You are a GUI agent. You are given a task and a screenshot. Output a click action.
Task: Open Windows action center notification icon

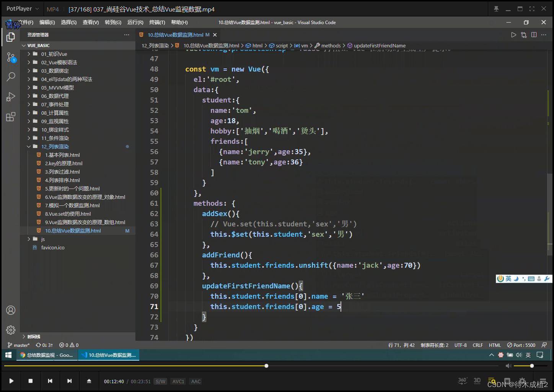point(540,355)
